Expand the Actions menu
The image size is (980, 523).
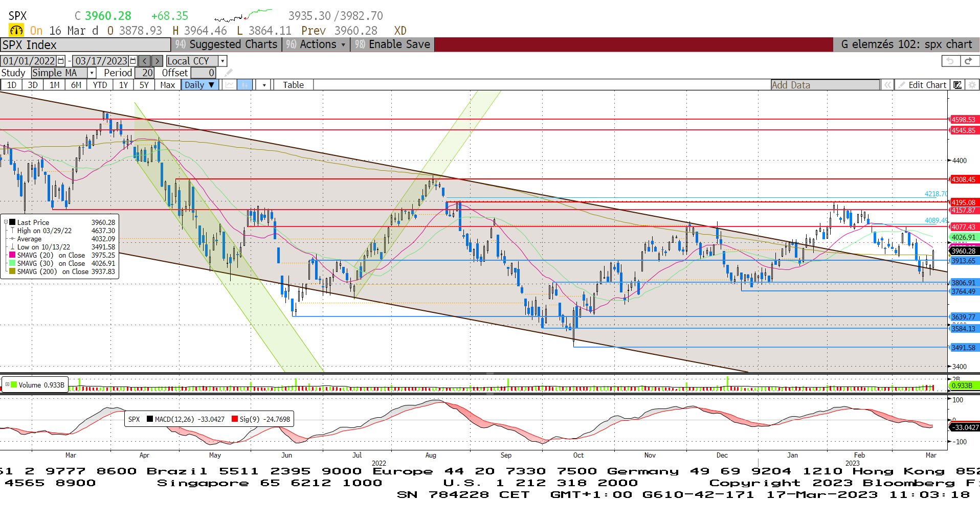[316, 44]
